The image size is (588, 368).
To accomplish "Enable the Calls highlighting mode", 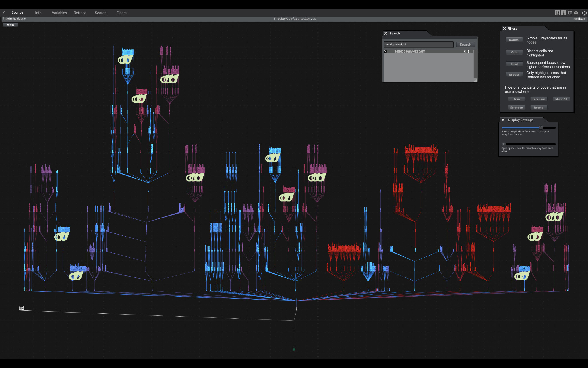I will (514, 52).
